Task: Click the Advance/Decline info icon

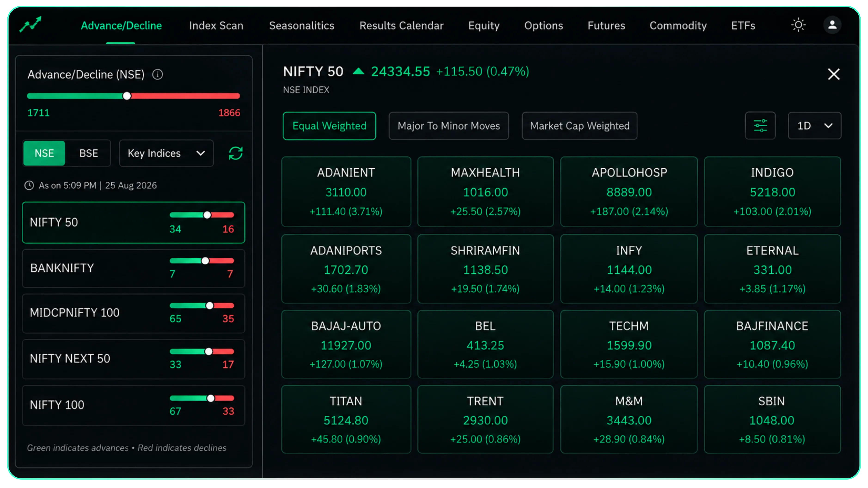Action: (157, 74)
